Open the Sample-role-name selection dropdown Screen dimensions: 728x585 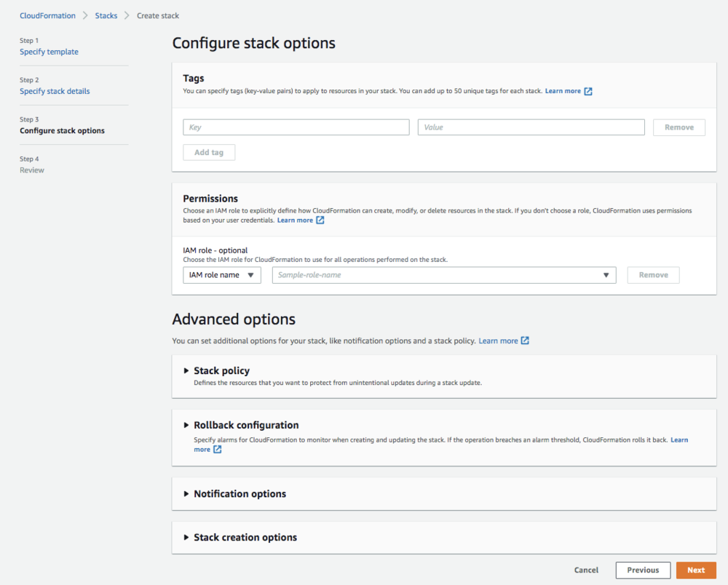pos(606,275)
